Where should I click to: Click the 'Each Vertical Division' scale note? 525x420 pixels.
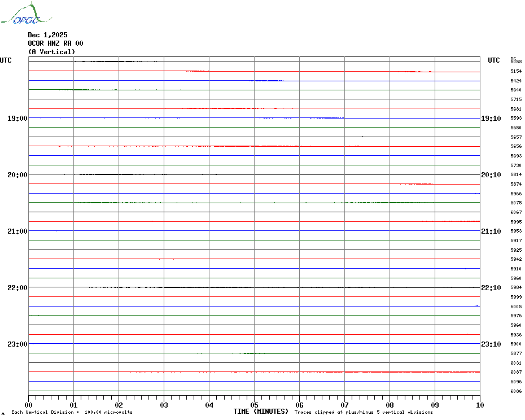[x=72, y=413]
